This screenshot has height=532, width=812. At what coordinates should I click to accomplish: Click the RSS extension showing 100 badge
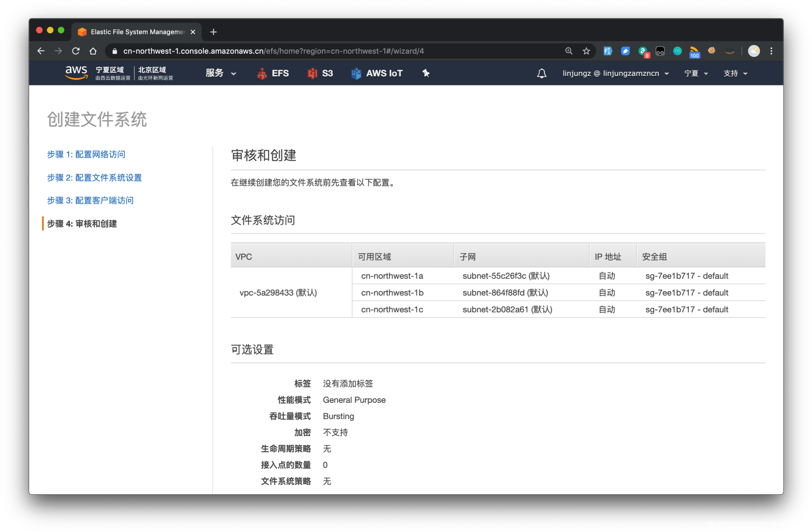(x=694, y=51)
